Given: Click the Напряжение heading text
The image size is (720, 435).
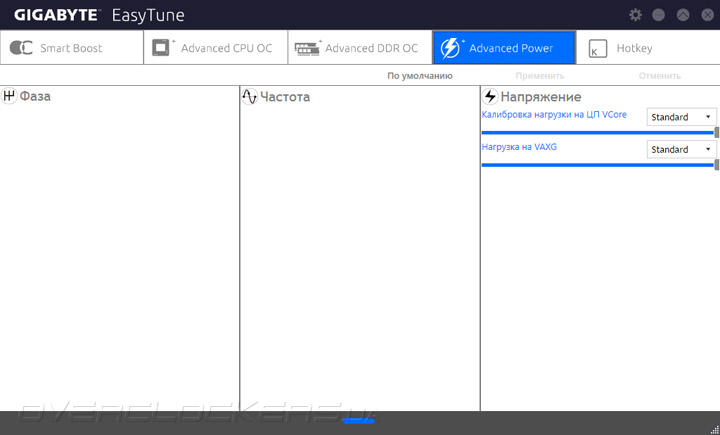Looking at the screenshot, I should [541, 97].
